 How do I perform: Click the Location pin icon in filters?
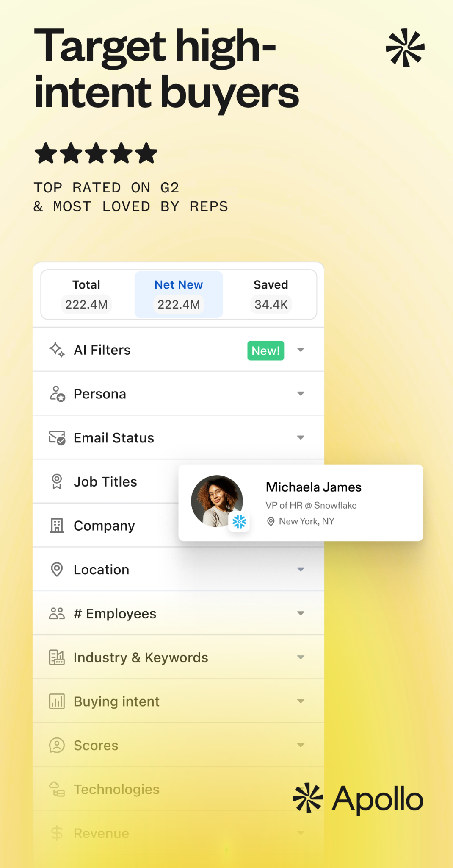[57, 570]
